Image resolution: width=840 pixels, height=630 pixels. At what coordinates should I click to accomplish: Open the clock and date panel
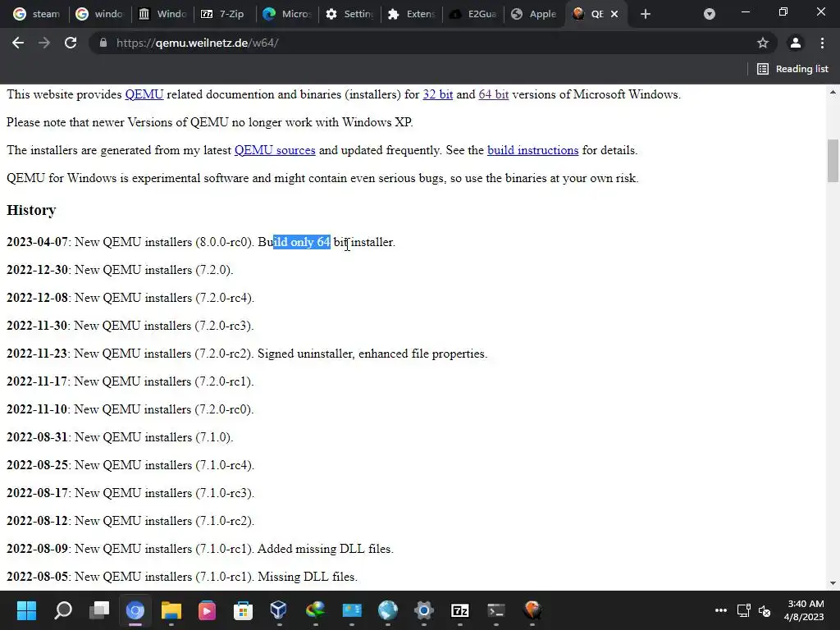click(x=806, y=610)
